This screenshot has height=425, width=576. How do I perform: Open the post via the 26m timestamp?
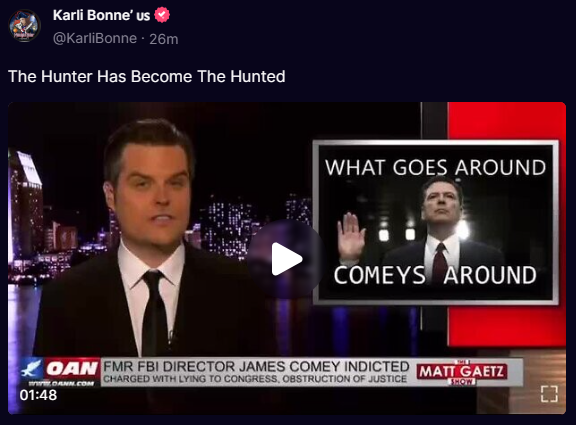[163, 39]
